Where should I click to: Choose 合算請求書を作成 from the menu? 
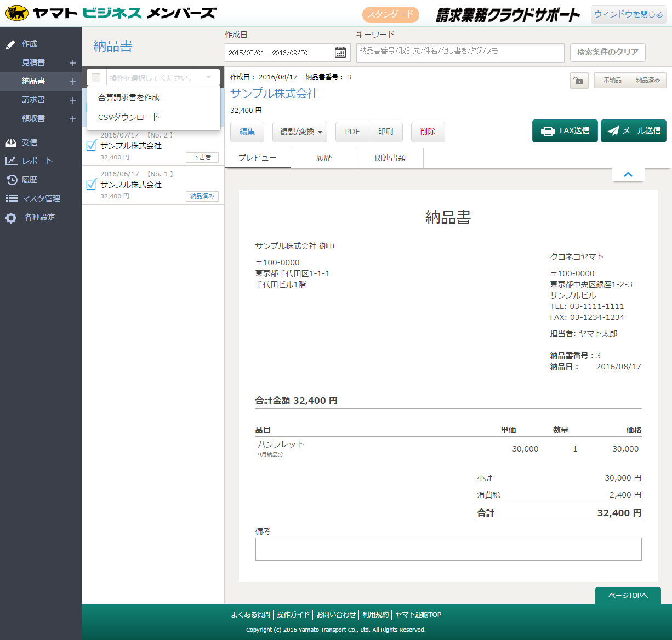[x=153, y=98]
